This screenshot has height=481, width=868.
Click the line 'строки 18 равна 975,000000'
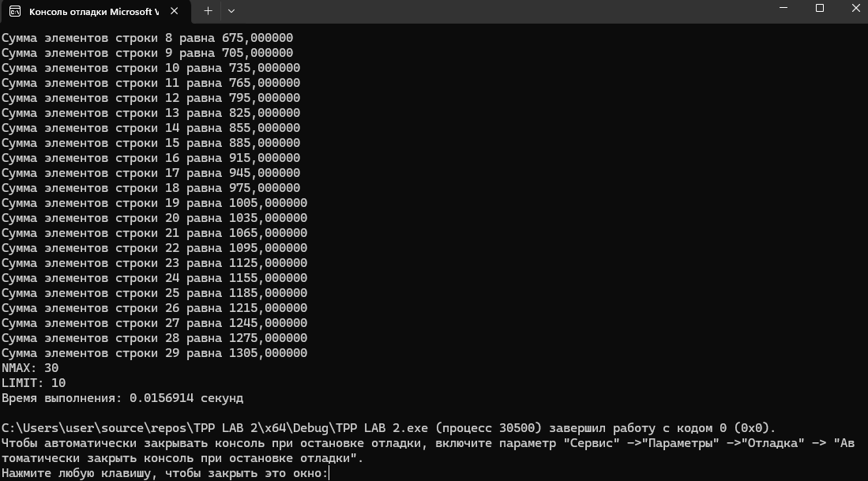point(151,188)
